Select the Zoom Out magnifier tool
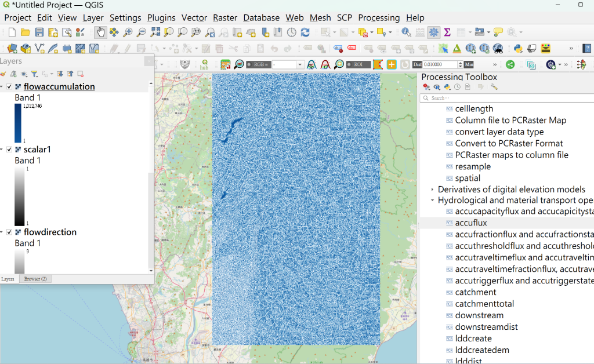This screenshot has width=594, height=364. click(x=142, y=32)
